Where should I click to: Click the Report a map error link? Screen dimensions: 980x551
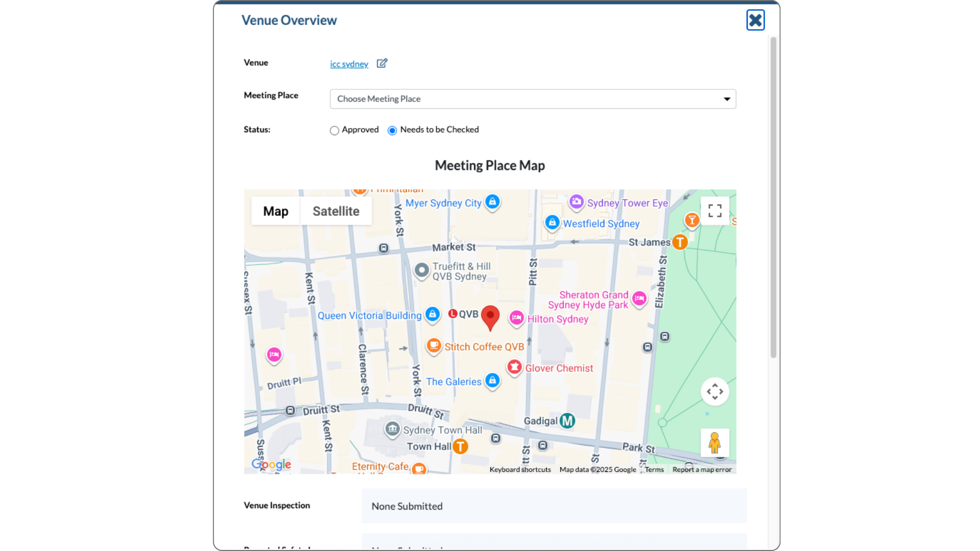pos(702,469)
